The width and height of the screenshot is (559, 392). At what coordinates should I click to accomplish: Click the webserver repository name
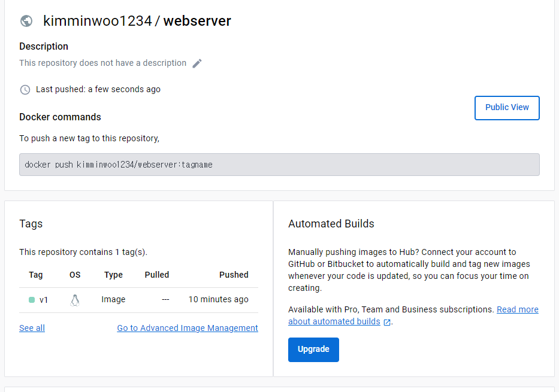point(197,21)
